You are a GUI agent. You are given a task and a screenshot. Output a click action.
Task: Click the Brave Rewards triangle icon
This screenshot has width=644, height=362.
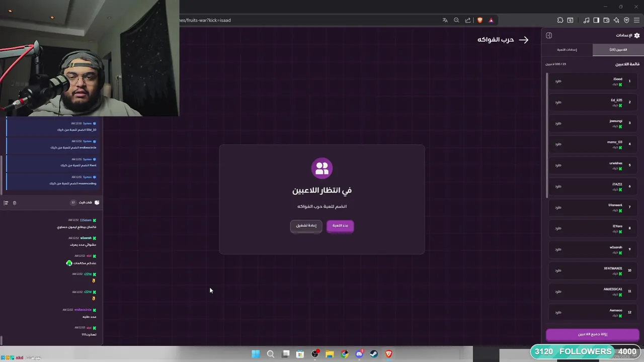(x=491, y=20)
